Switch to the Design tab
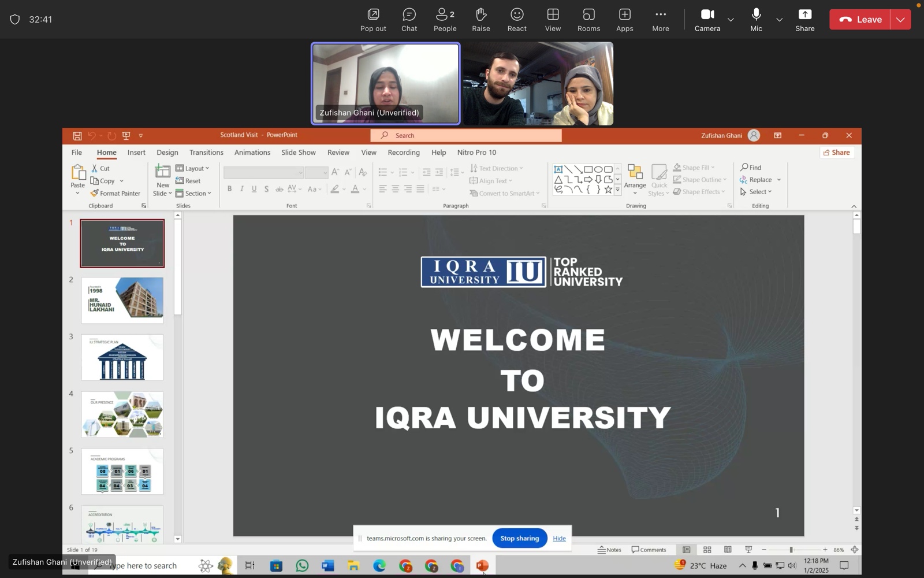 pos(167,153)
